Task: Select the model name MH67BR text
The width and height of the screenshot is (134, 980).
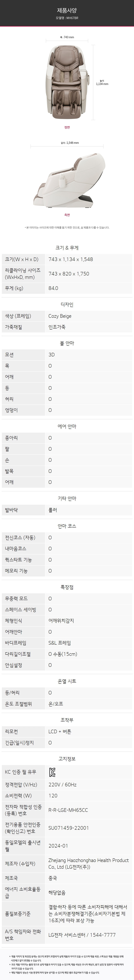Action: 67,18
